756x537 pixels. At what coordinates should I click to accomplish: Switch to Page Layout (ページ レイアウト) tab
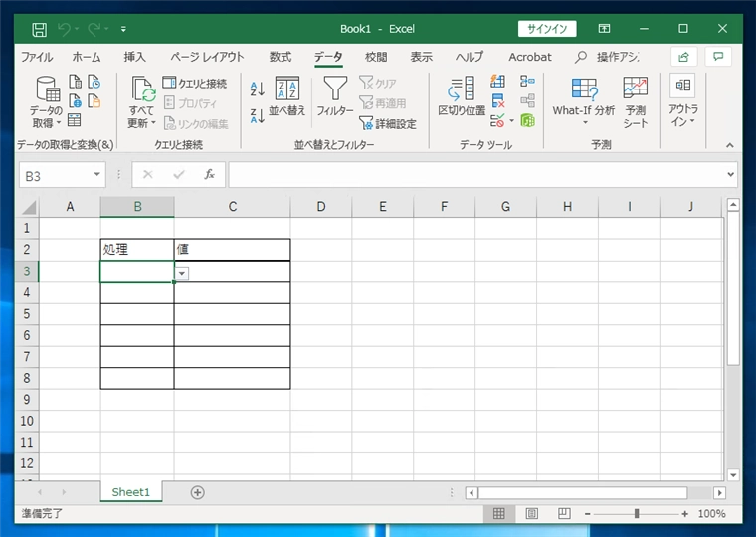click(207, 57)
